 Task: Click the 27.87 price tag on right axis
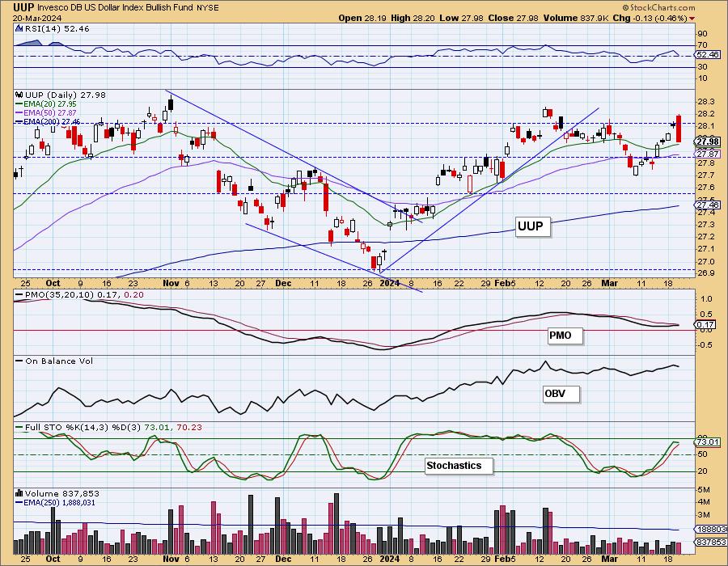click(x=708, y=154)
